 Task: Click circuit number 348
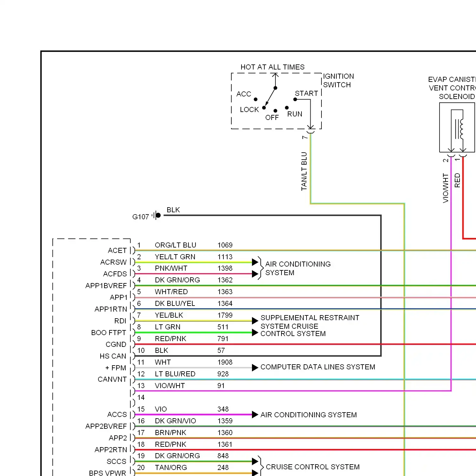223,409
